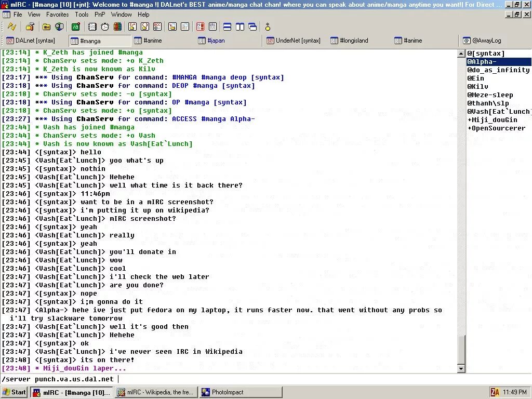Open the View menu
This screenshot has width=532, height=399.
(34, 15)
